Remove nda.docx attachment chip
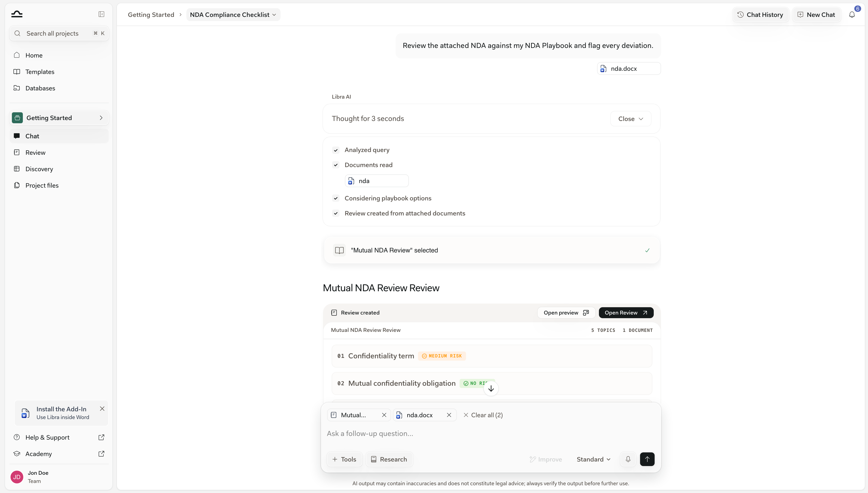Screen dimensions: 868x493 449,415
